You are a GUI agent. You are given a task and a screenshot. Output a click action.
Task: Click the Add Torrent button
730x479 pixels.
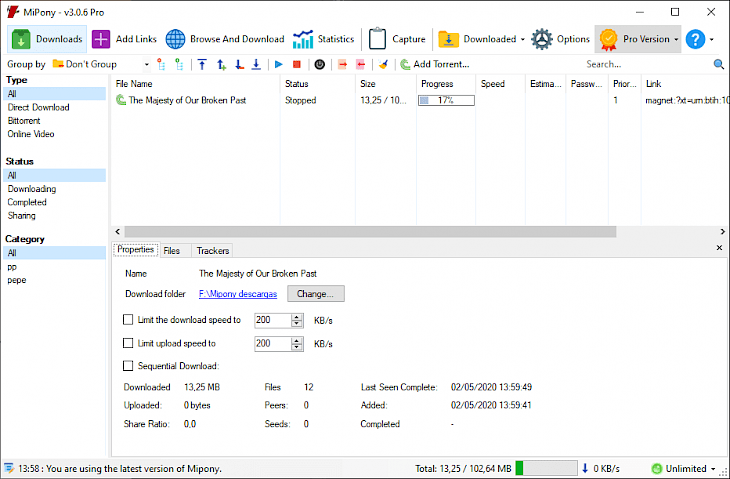tap(434, 64)
